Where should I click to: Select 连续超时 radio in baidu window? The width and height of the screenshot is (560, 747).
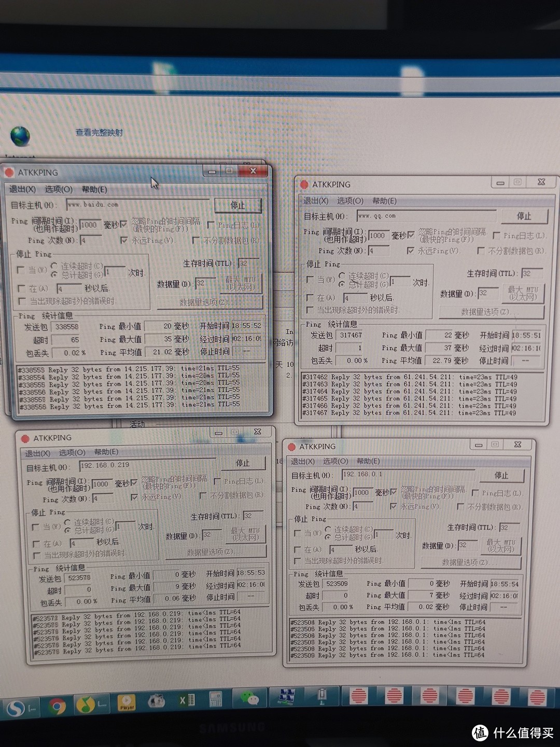[54, 266]
